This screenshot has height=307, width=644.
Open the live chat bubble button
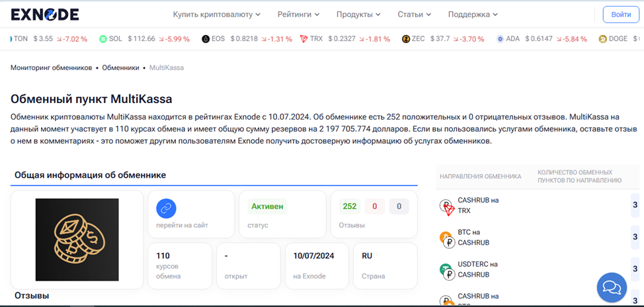point(612,287)
